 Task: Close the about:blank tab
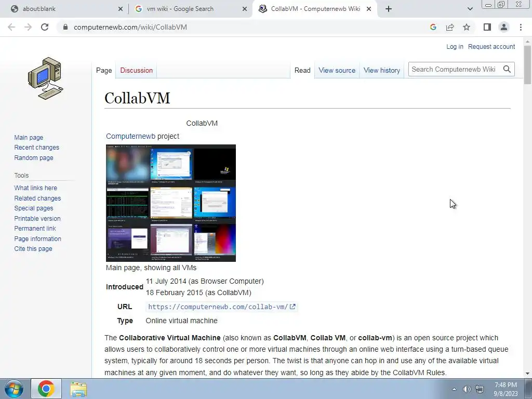[x=121, y=9]
